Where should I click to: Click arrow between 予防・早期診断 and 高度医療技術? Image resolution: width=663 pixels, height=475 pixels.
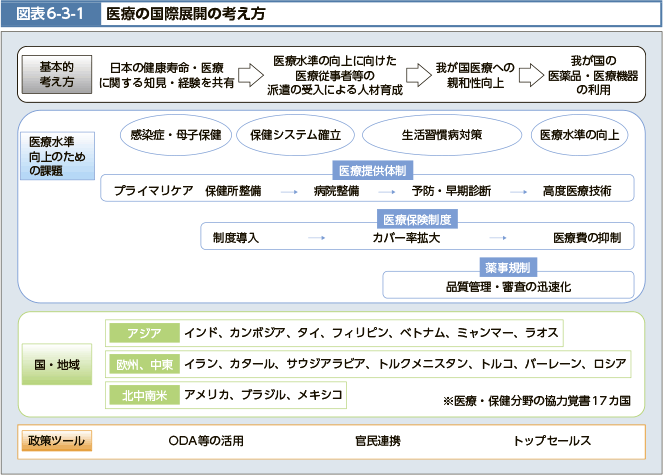coord(517,190)
